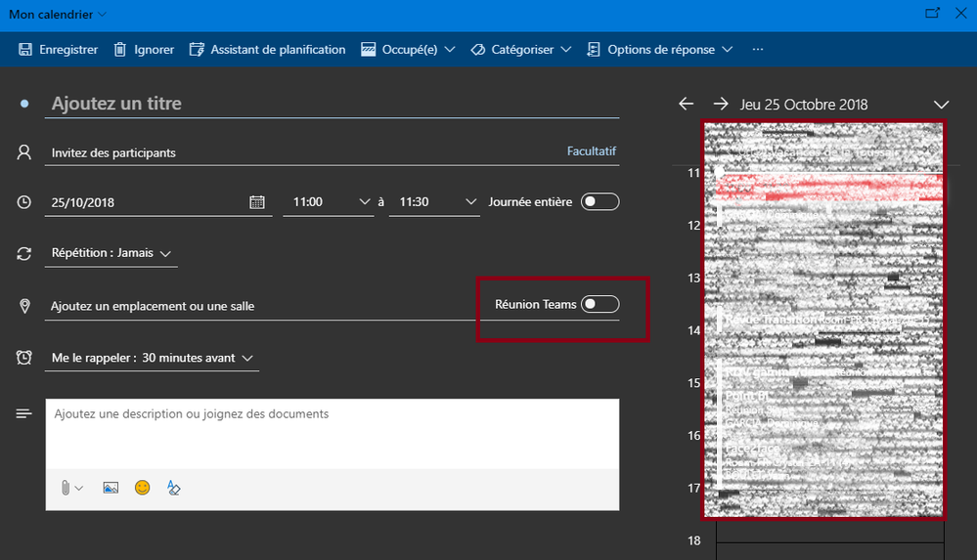Screen dimensions: 977x560
Task: Open the Options de réponse dropdown
Action: 660,49
